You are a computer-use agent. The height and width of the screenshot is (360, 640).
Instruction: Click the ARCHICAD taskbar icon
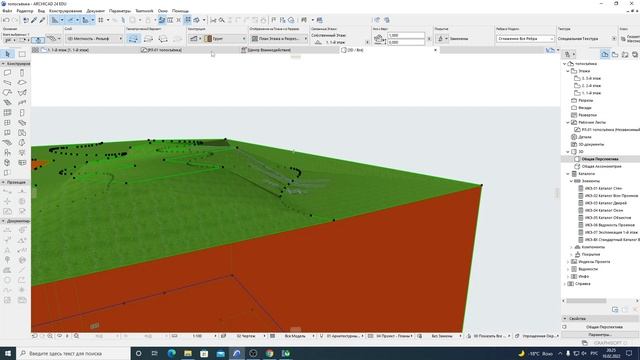pos(237,353)
